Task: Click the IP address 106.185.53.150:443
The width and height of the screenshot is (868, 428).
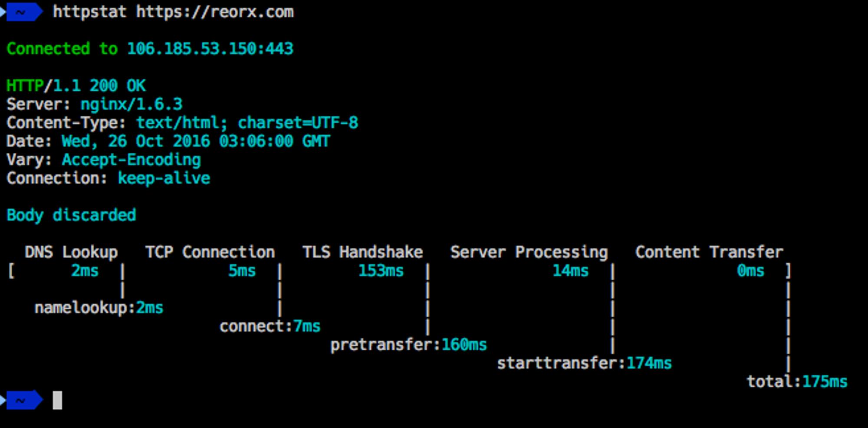Action: tap(210, 49)
